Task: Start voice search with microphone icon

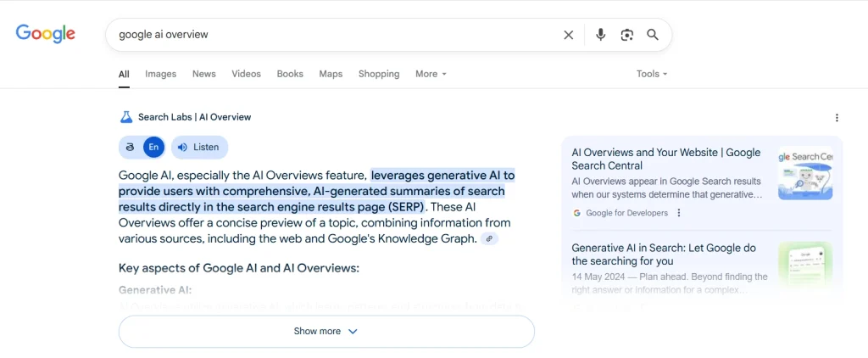Action: click(600, 35)
